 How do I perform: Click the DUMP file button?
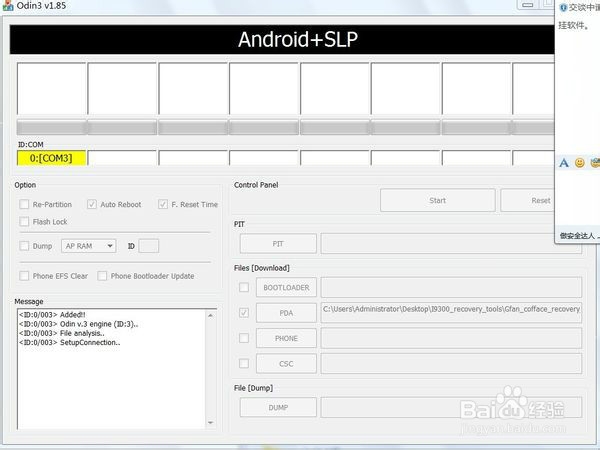(x=278, y=408)
